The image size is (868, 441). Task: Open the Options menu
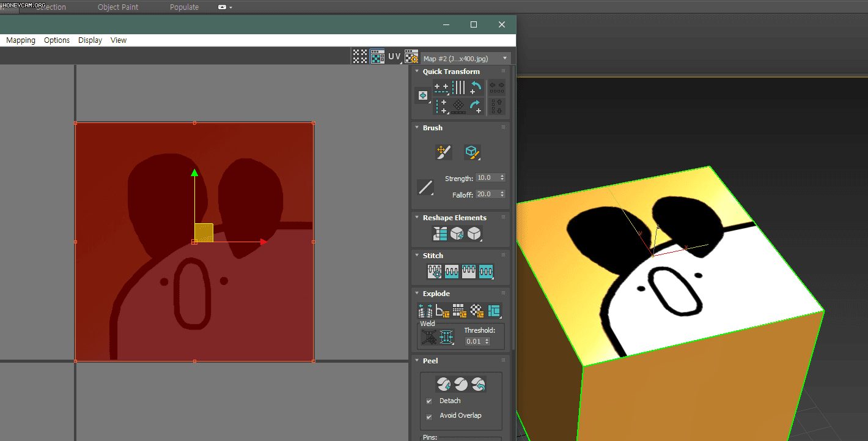click(57, 40)
